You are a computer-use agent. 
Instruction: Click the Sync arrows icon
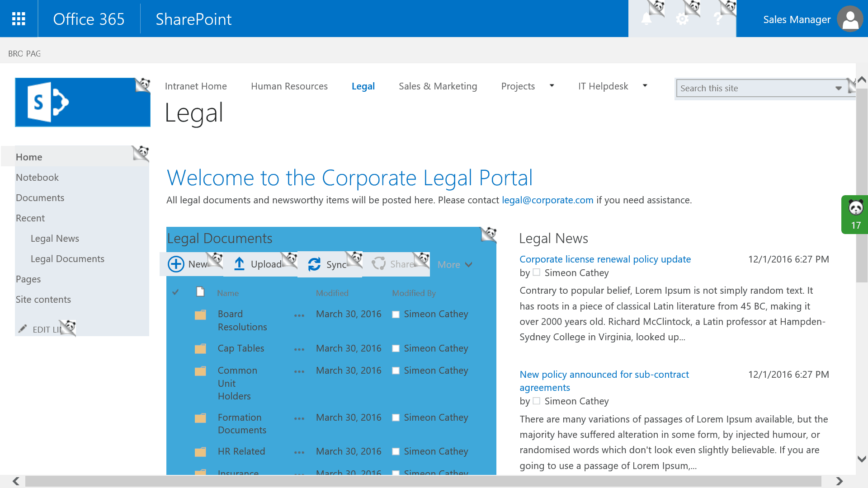[314, 264]
